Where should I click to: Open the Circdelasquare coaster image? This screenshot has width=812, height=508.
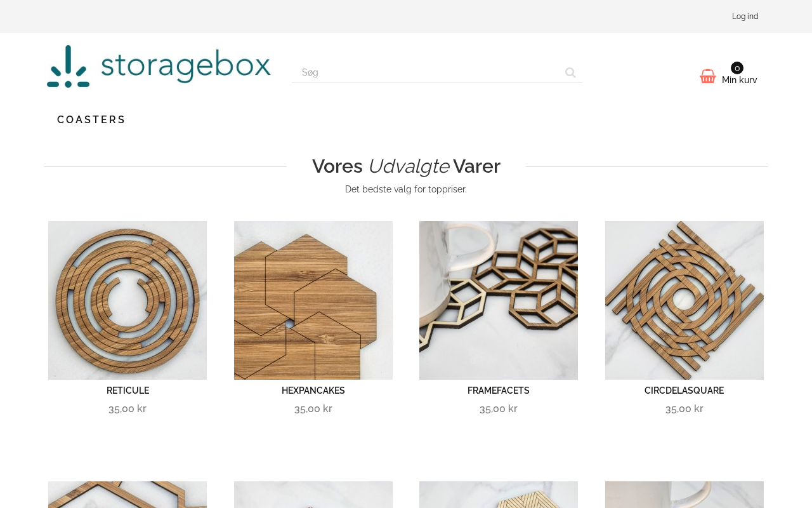pos(684,300)
